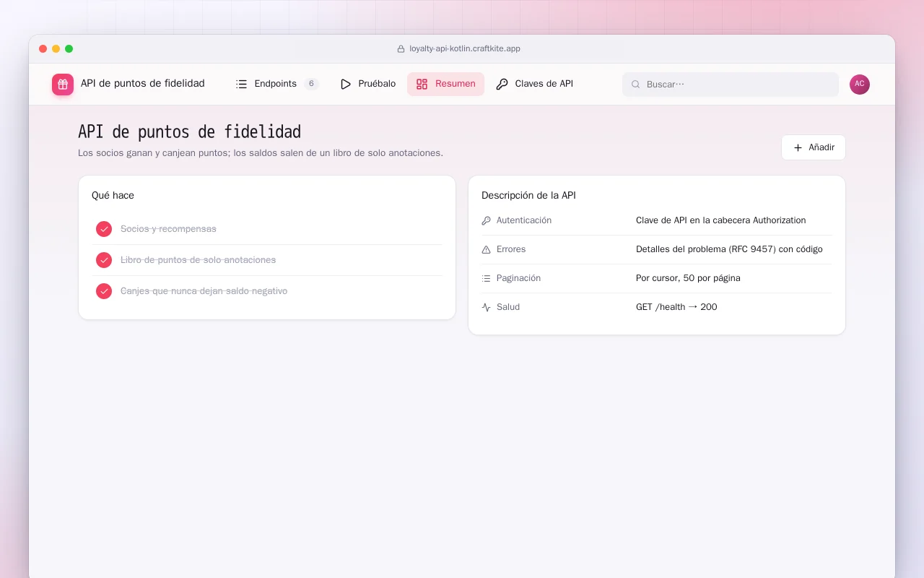Uncheck Socios y recompensas checkbox
924x578 pixels.
tap(104, 229)
